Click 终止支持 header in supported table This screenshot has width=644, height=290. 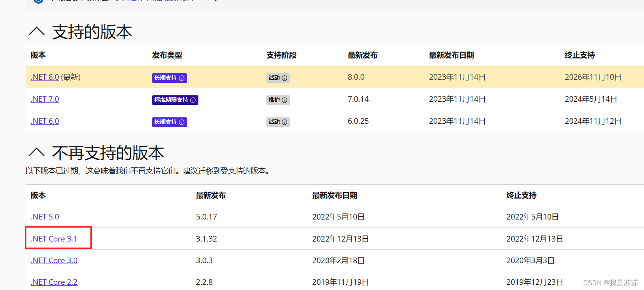[x=580, y=55]
